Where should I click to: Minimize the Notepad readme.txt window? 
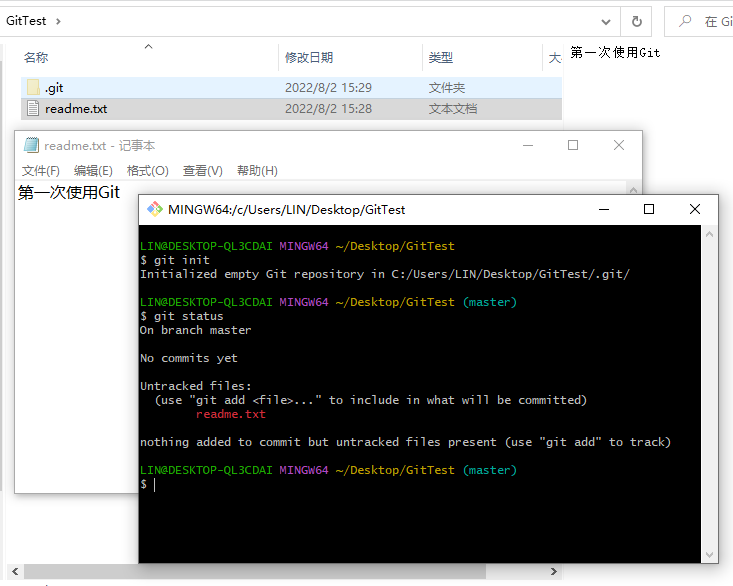click(528, 145)
